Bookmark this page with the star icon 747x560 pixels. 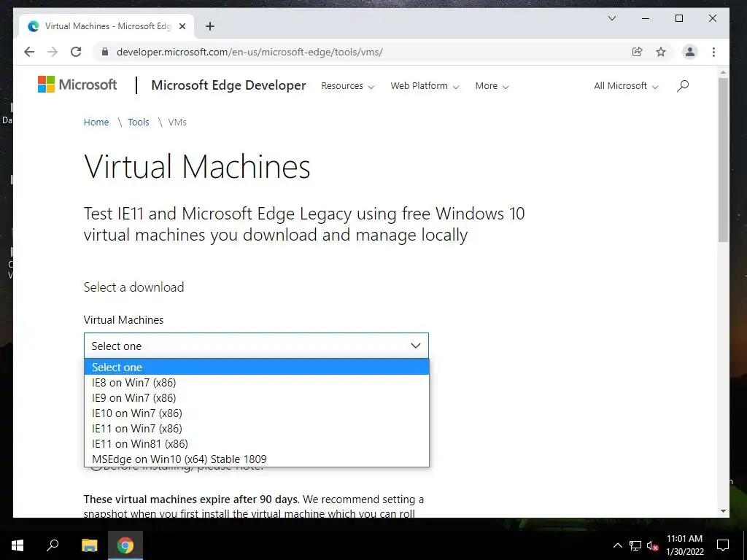pyautogui.click(x=661, y=52)
